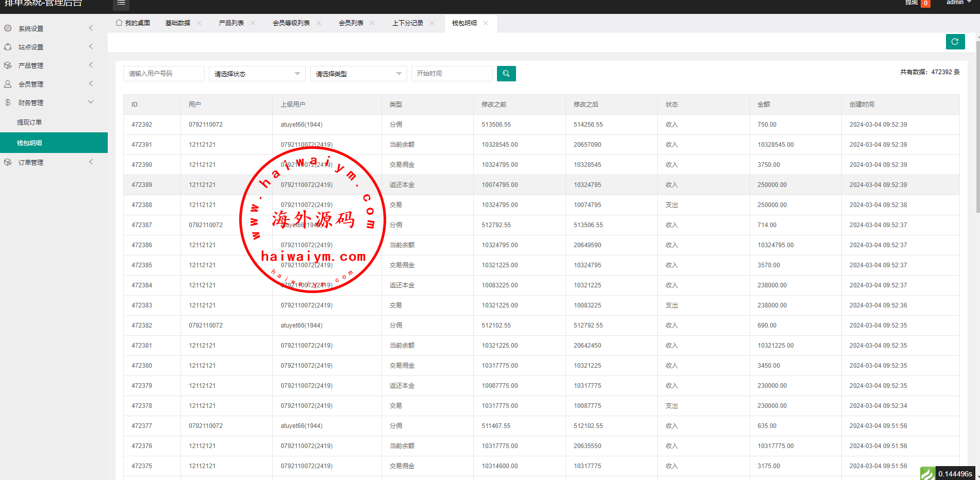Image resolution: width=980 pixels, height=480 pixels.
Task: Click the green search magnifier button
Action: (x=506, y=74)
